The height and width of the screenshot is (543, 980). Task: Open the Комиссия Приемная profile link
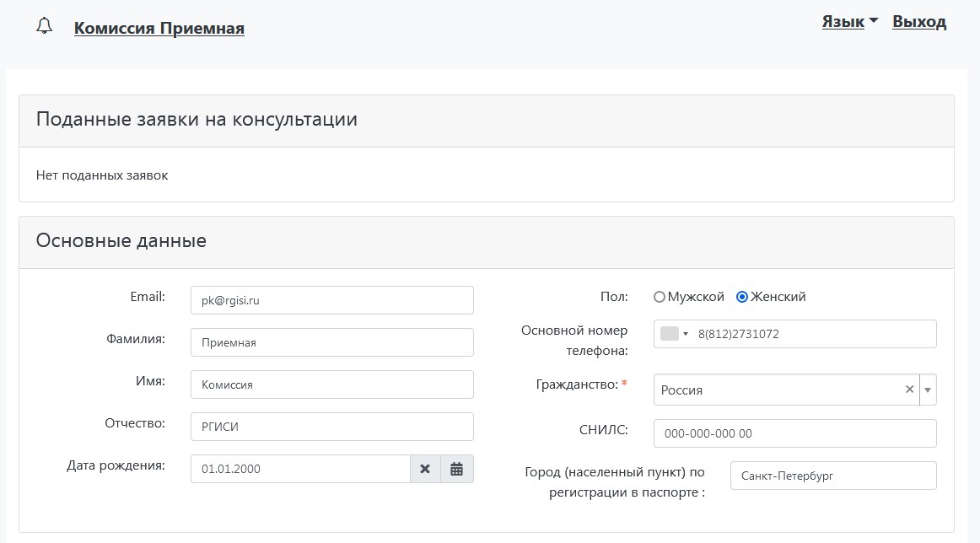[159, 29]
